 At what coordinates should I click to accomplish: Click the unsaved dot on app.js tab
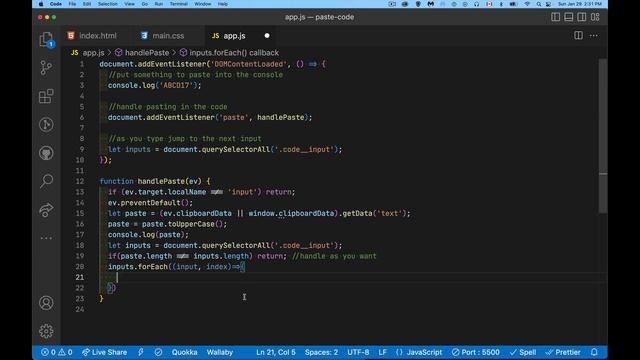coord(267,36)
